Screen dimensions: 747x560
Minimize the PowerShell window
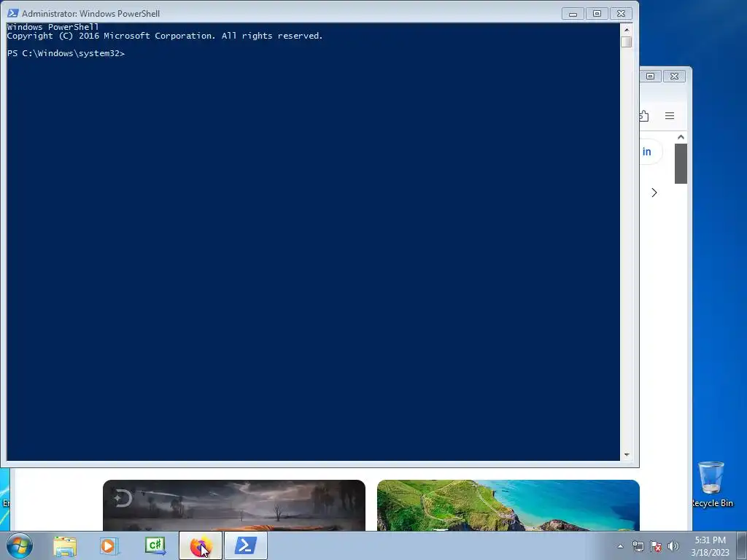(573, 14)
